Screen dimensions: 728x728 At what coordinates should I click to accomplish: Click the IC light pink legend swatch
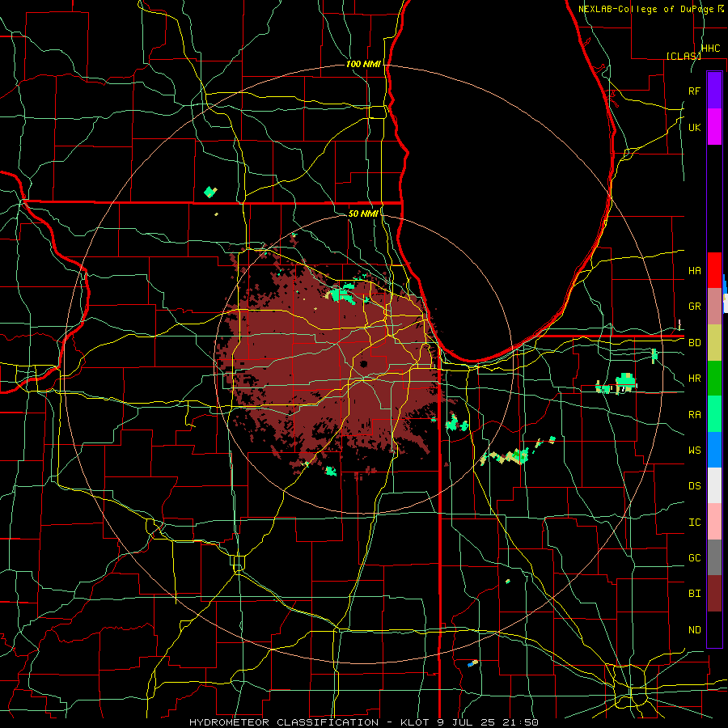[714, 522]
